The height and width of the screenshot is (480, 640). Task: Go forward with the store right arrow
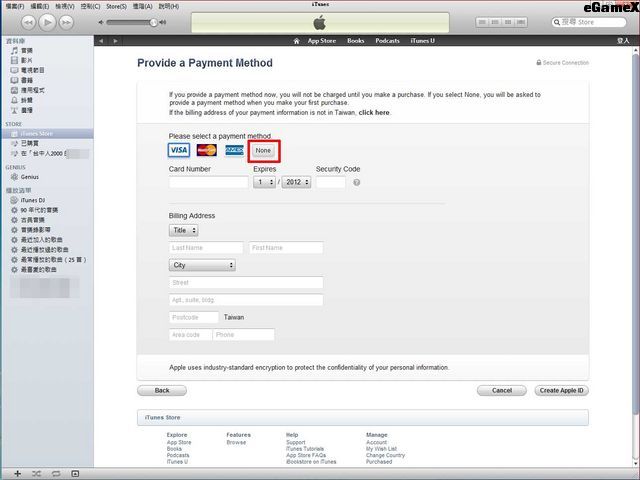coord(116,41)
